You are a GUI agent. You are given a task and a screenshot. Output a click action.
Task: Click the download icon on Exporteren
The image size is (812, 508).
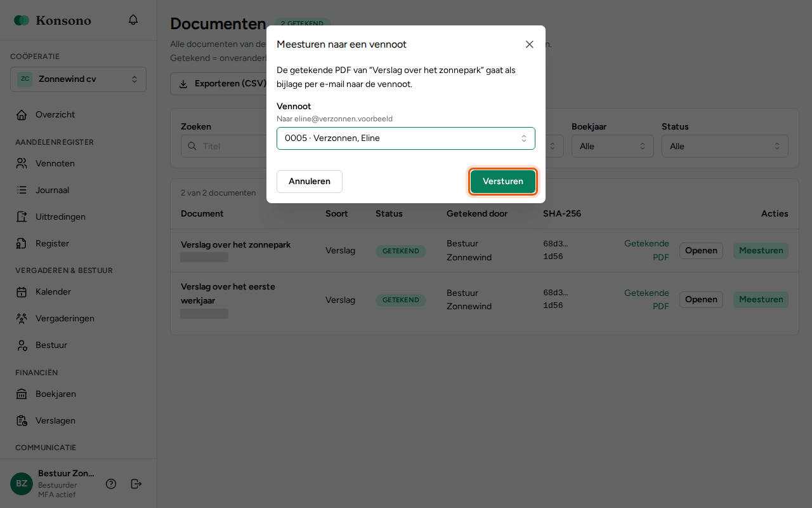pyautogui.click(x=184, y=84)
